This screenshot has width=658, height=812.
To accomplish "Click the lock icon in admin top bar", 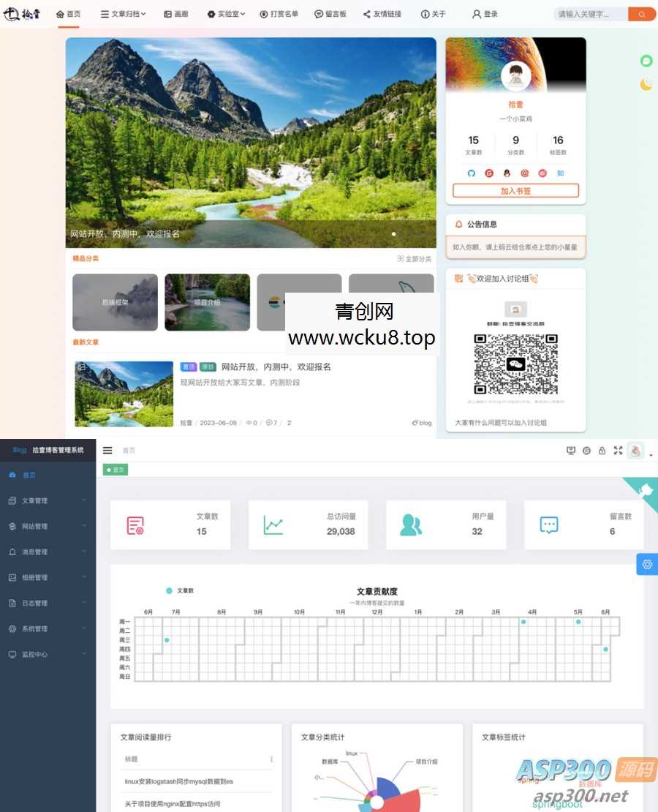I will [x=602, y=451].
